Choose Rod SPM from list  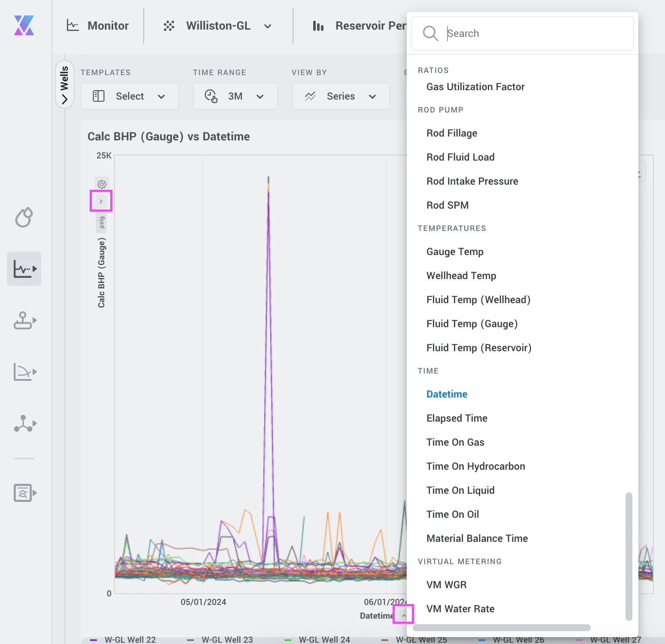tap(447, 205)
